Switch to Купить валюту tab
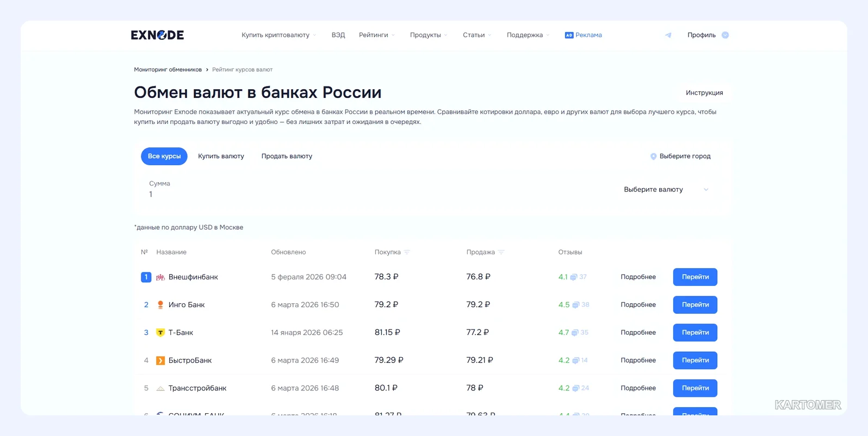The height and width of the screenshot is (436, 868). point(221,156)
